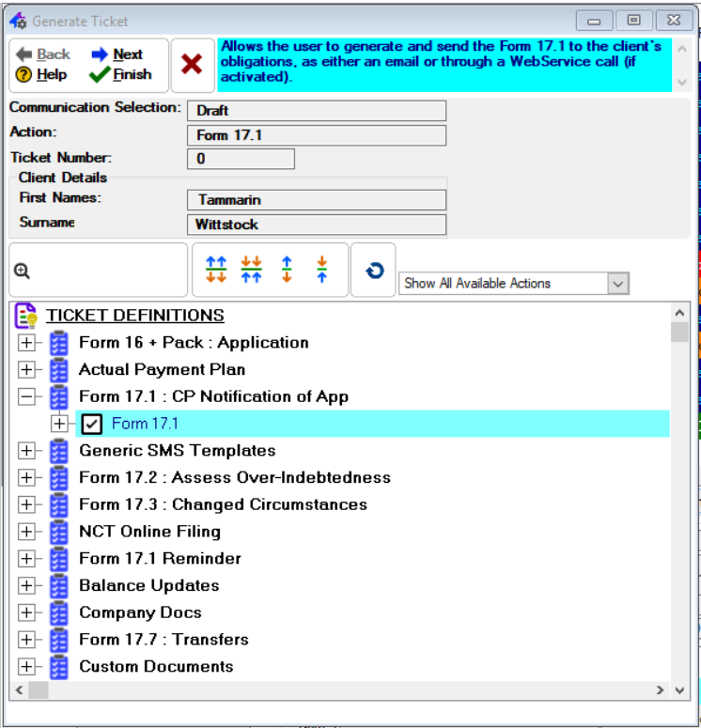Click the expand all nodes icon
This screenshot has width=701, height=728.
(216, 271)
